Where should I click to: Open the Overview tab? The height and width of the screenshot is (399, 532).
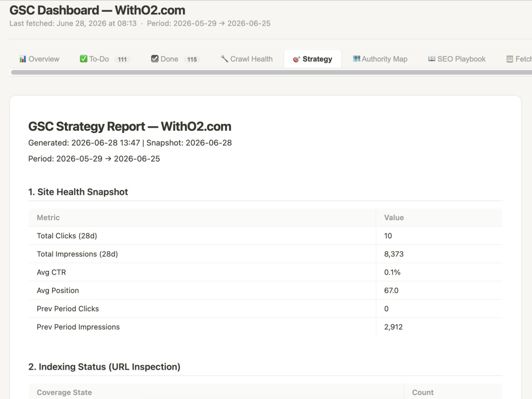point(39,59)
